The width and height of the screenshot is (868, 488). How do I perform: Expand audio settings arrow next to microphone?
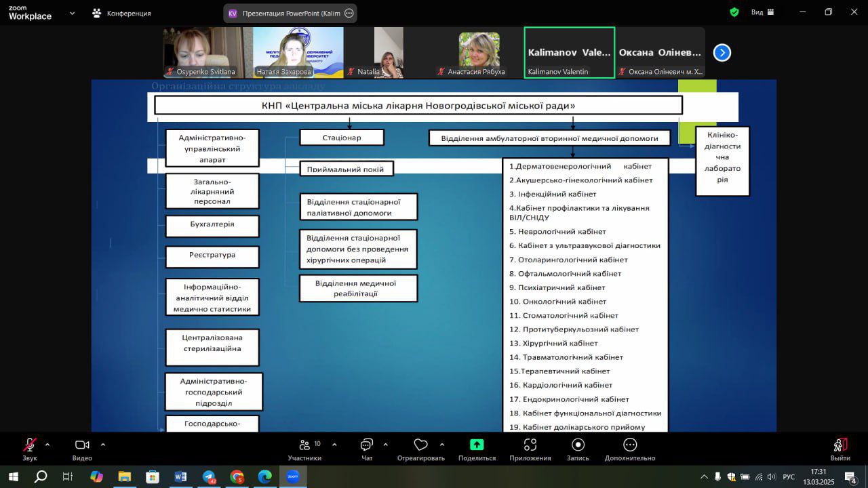click(x=47, y=445)
